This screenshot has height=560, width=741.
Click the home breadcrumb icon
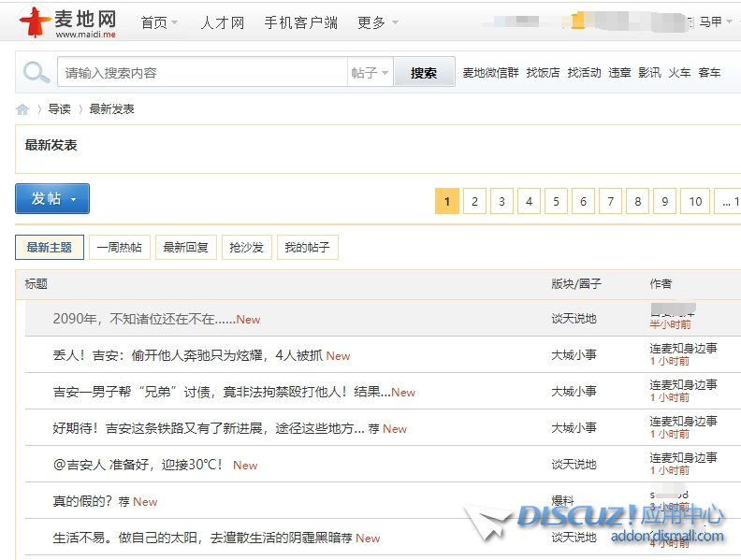tap(22, 109)
